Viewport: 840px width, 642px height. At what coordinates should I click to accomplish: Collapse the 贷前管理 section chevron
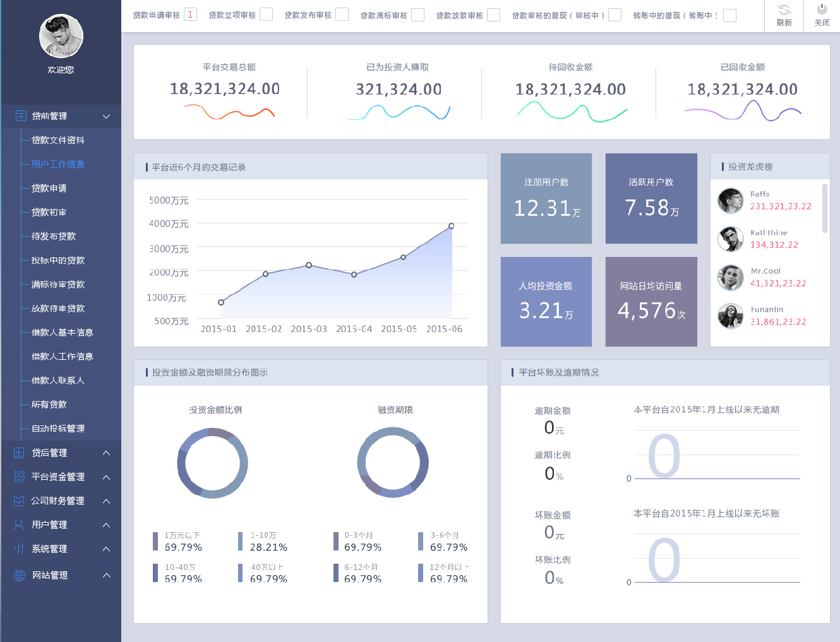(x=106, y=116)
